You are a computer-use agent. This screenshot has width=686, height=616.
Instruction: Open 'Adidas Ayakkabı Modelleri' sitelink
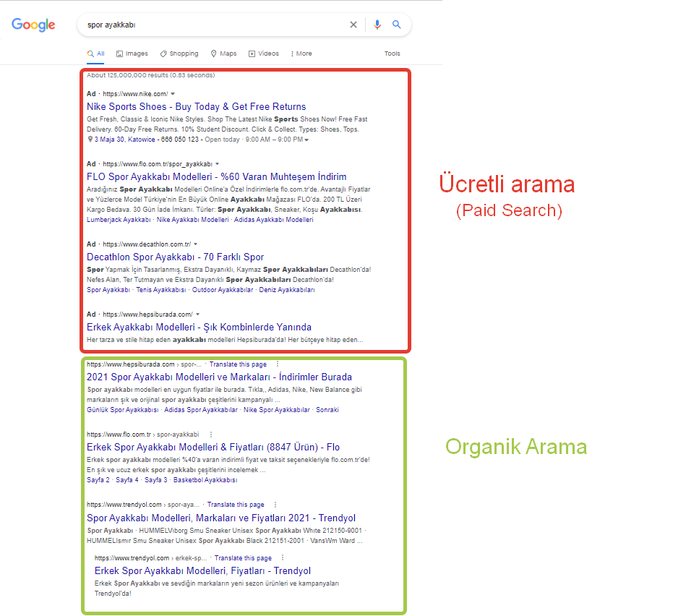(x=273, y=220)
